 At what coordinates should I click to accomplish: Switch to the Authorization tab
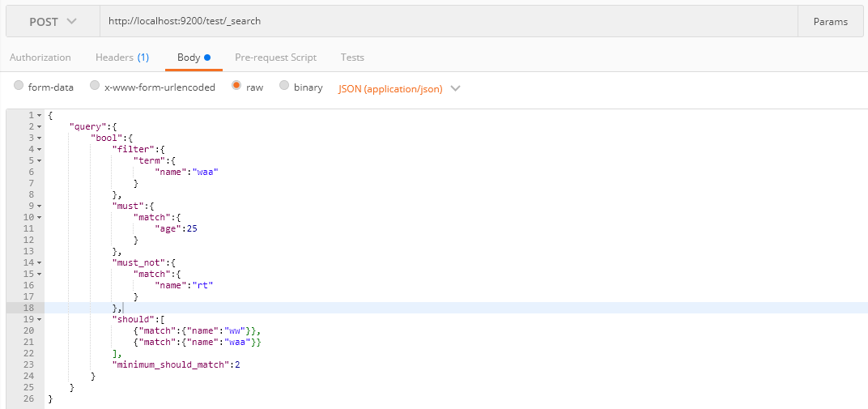click(40, 57)
